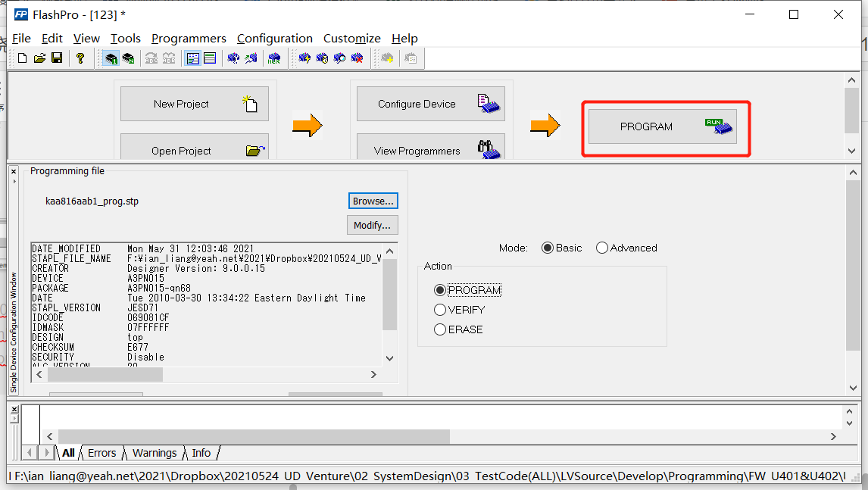Select single device mode chip icon
Viewport: 868px width, 490px height.
click(110, 58)
